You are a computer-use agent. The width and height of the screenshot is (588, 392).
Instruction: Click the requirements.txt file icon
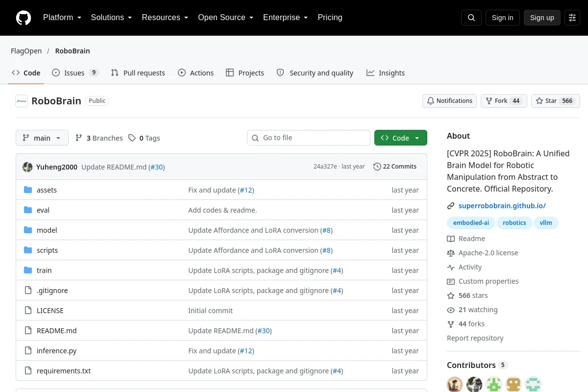(x=28, y=371)
